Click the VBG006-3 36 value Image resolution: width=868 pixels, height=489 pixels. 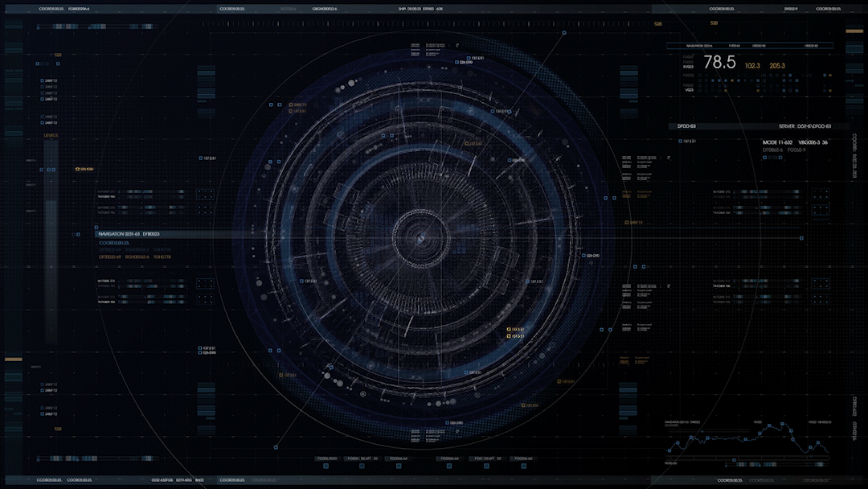813,142
